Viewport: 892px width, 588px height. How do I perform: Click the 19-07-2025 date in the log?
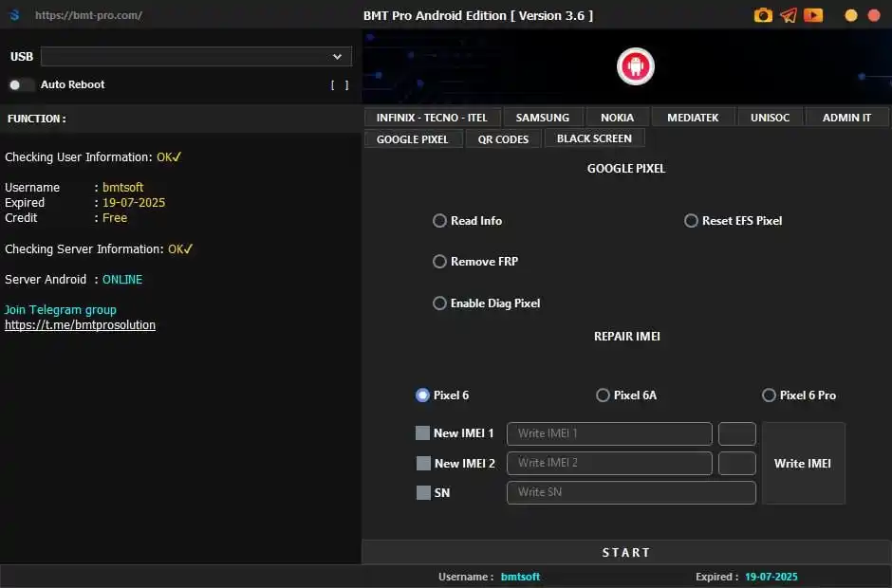click(x=134, y=202)
